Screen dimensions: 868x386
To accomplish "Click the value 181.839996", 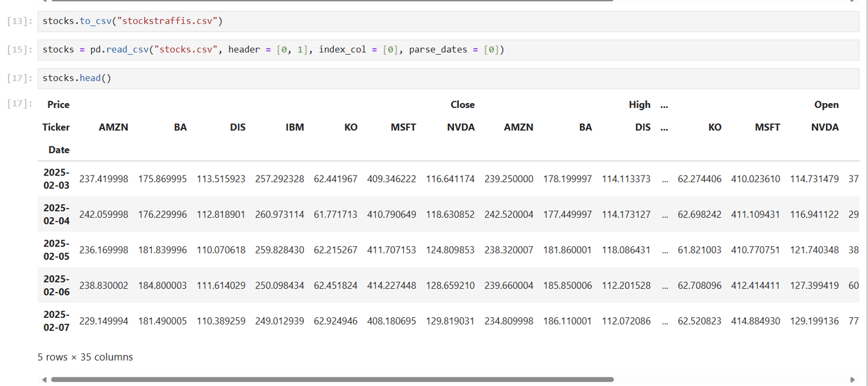I will (163, 250).
